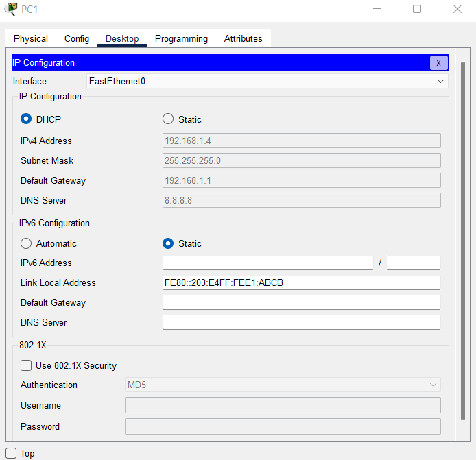Image resolution: width=476 pixels, height=460 pixels.
Task: Open the MD5 Authentication dropdown
Action: click(283, 385)
